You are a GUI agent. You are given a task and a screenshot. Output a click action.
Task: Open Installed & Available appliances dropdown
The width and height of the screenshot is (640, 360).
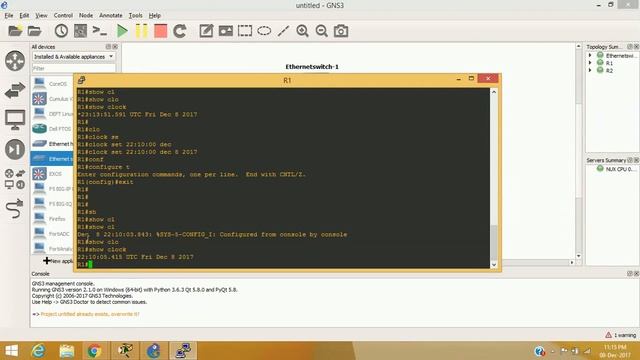(73, 57)
